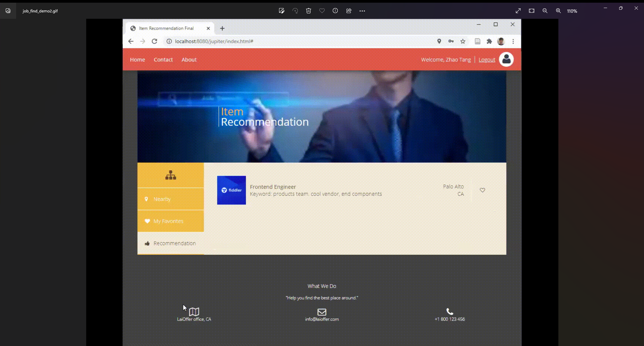Click the fit to window icon

[x=532, y=11]
